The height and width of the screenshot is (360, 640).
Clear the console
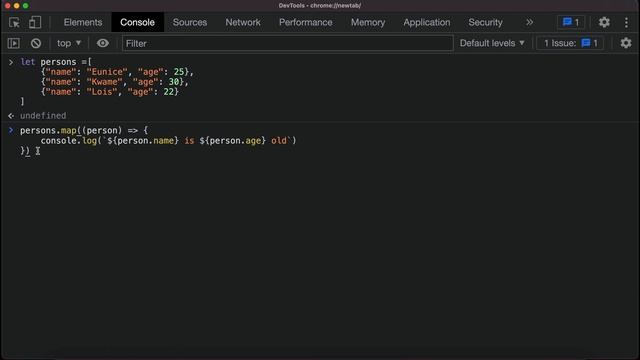(x=36, y=43)
